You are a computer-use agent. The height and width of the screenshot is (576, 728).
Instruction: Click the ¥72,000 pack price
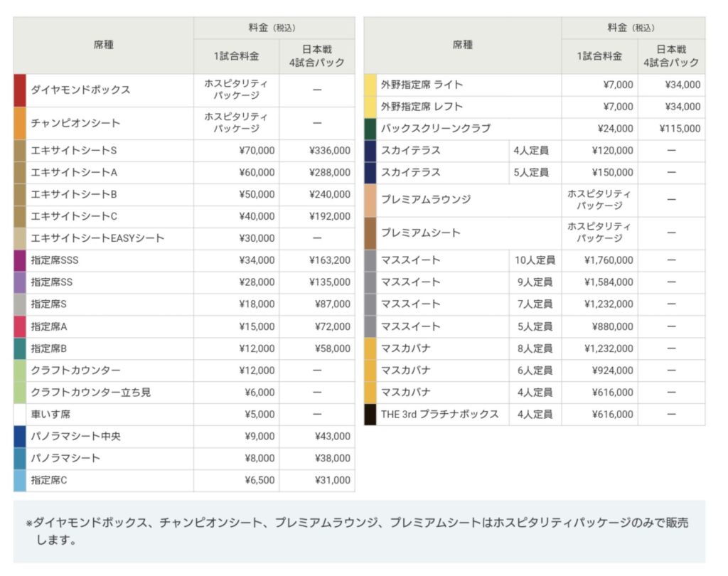(x=333, y=327)
